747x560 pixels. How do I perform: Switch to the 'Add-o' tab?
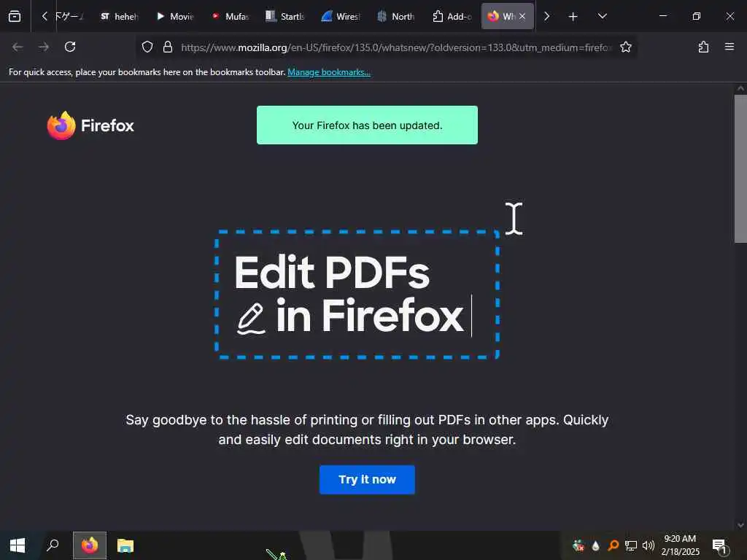[452, 16]
